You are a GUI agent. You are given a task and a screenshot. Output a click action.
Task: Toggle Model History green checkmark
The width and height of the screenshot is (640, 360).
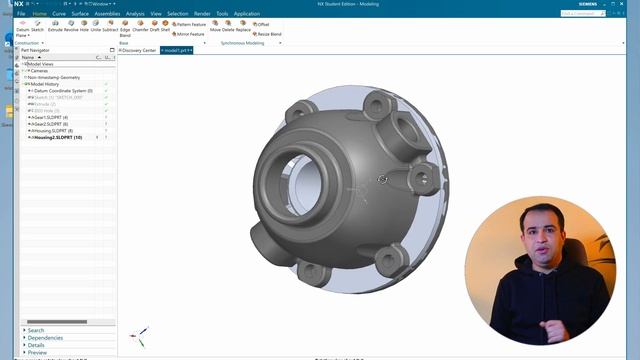coord(106,84)
